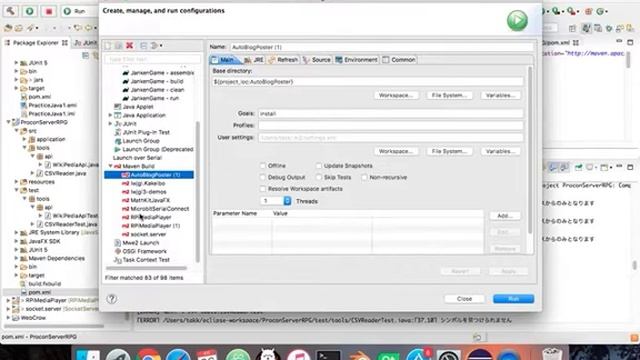
Task: Select the Java Applet configuration type
Action: (x=138, y=107)
